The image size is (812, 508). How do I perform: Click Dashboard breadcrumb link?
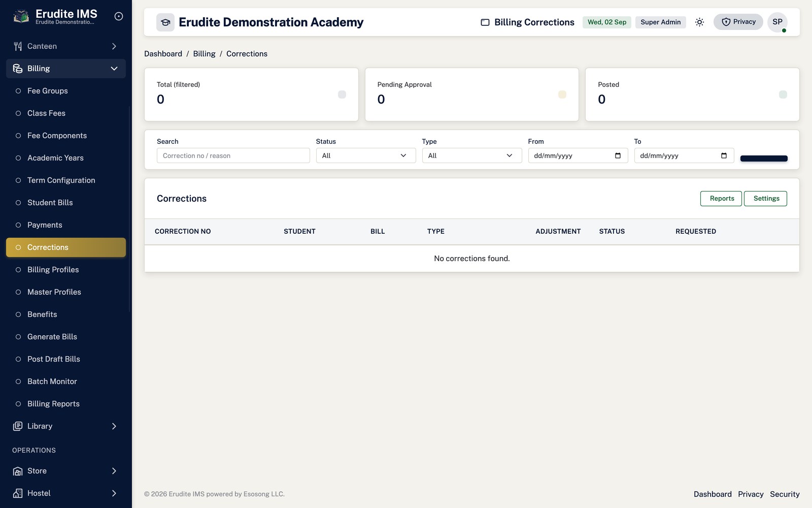point(163,54)
